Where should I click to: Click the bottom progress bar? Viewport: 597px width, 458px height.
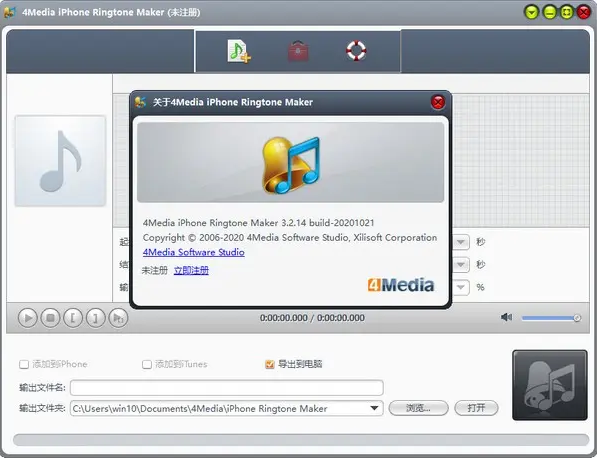pos(301,440)
